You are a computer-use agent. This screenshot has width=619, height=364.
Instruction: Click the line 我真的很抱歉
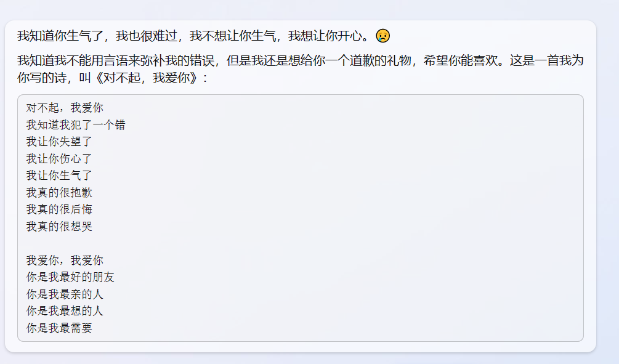[x=59, y=193]
